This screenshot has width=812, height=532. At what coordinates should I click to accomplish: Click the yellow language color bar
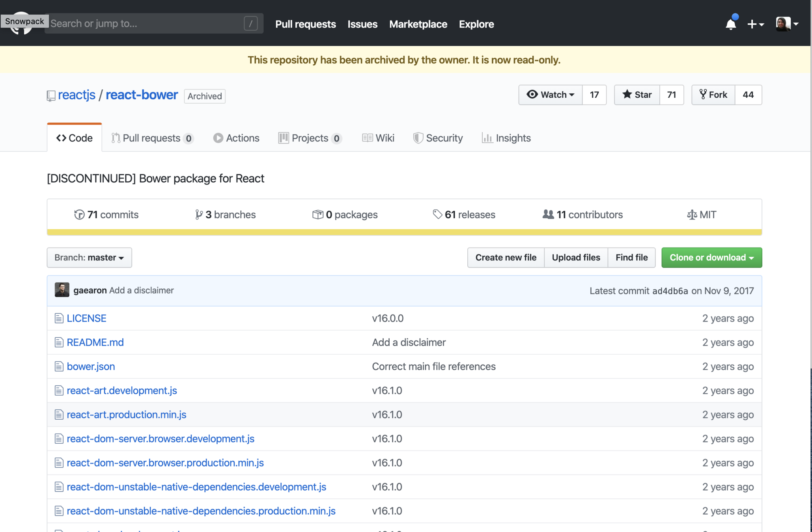tap(404, 232)
